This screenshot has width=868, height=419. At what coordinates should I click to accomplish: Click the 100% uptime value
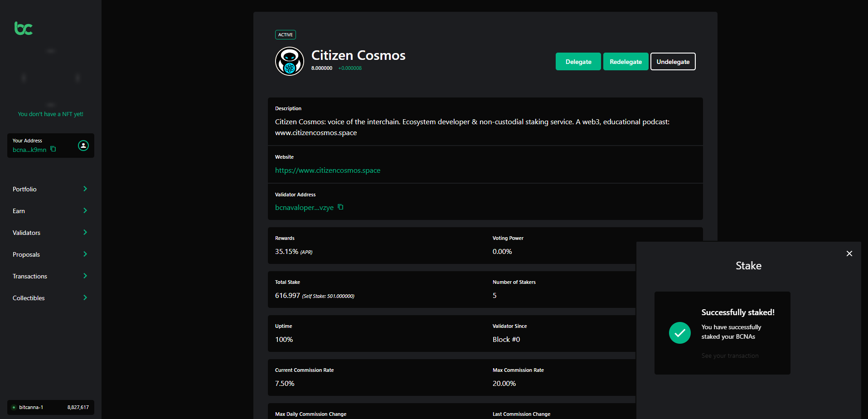[284, 340]
